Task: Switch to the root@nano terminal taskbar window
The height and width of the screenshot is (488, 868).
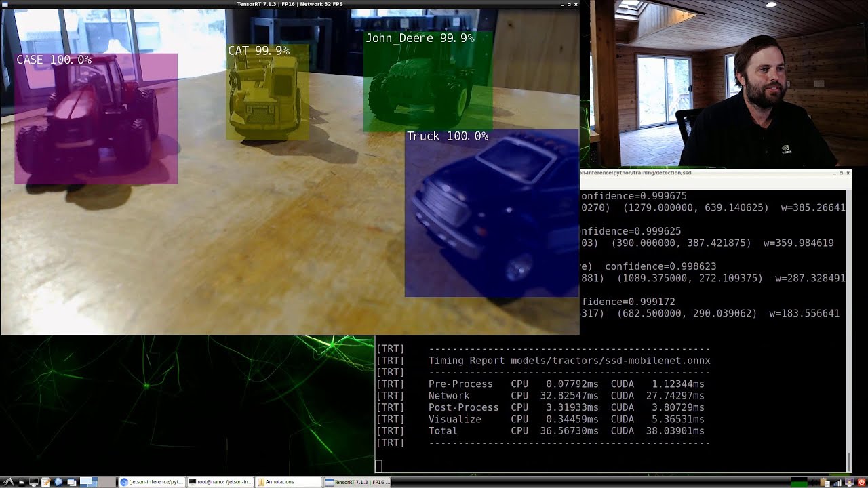Action: [220, 482]
